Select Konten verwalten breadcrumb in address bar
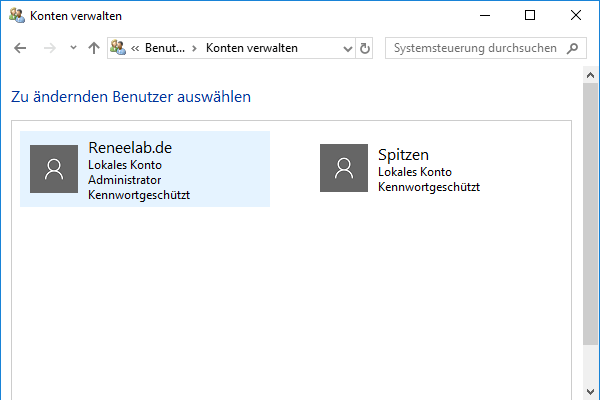600x400 pixels. coord(252,48)
